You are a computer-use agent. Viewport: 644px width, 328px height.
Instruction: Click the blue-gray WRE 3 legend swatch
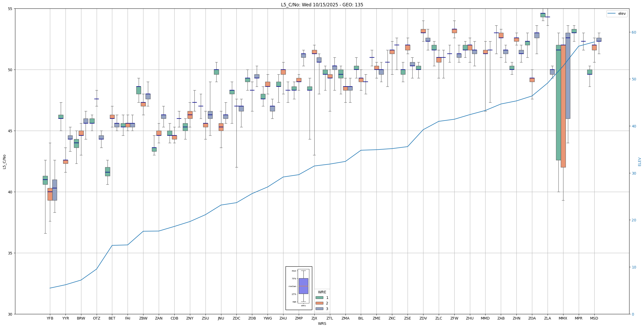tap(319, 309)
